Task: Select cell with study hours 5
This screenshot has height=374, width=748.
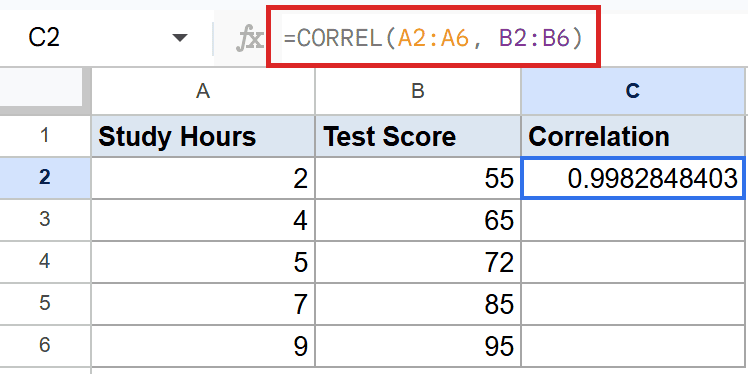Action: click(x=203, y=262)
